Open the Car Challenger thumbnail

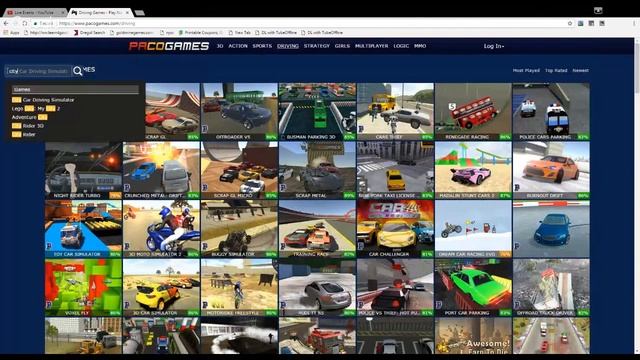point(395,229)
